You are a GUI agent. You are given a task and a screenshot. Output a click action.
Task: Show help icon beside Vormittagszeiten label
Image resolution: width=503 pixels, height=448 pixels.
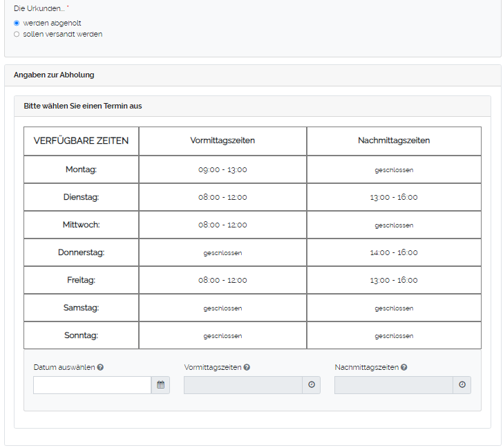tap(247, 368)
